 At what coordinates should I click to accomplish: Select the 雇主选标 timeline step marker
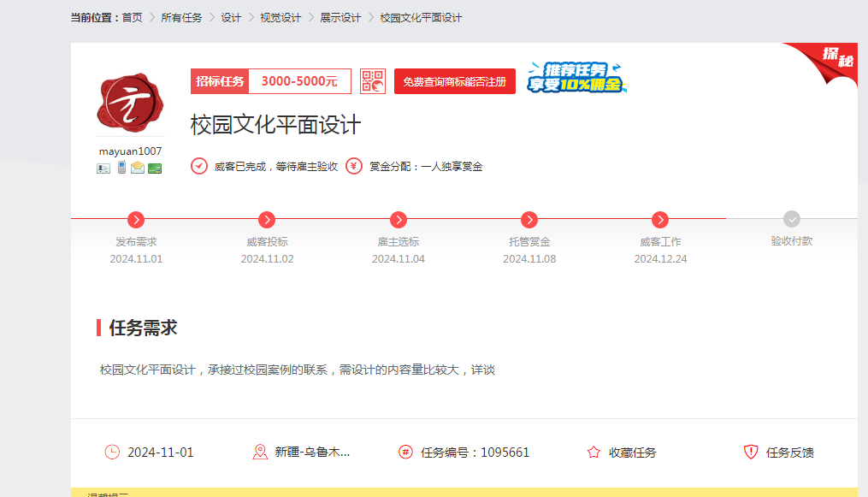399,220
